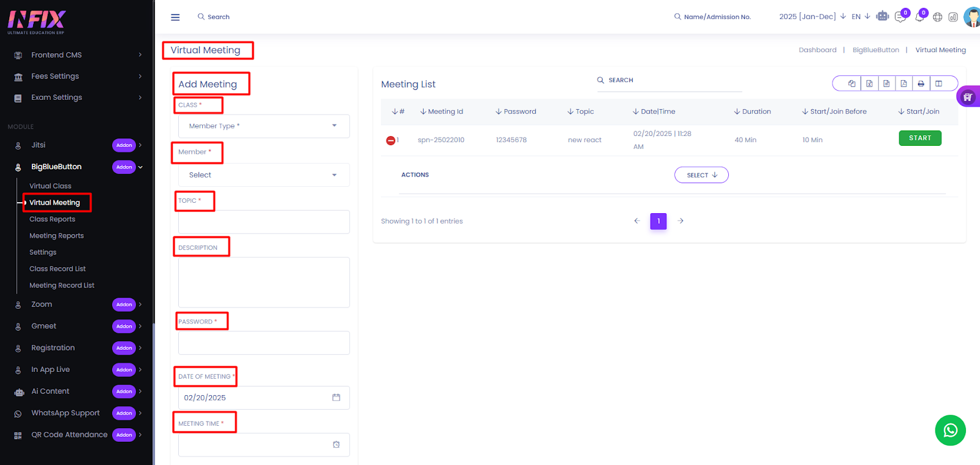Click the Fees Settings bank icon

pyautogui.click(x=18, y=77)
